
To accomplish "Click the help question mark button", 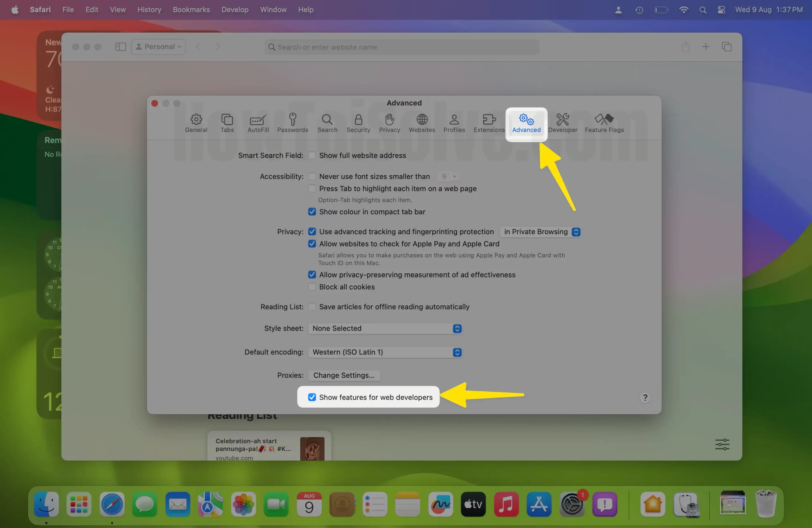I will pyautogui.click(x=645, y=398).
